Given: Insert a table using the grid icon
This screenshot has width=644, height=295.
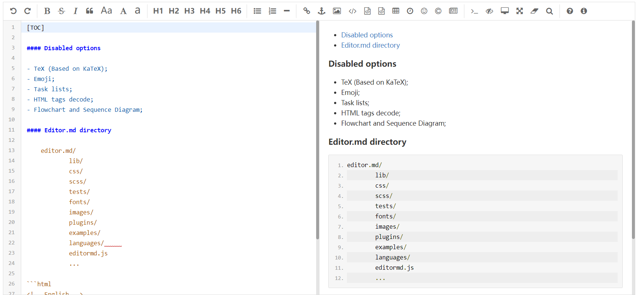Looking at the screenshot, I should point(396,11).
